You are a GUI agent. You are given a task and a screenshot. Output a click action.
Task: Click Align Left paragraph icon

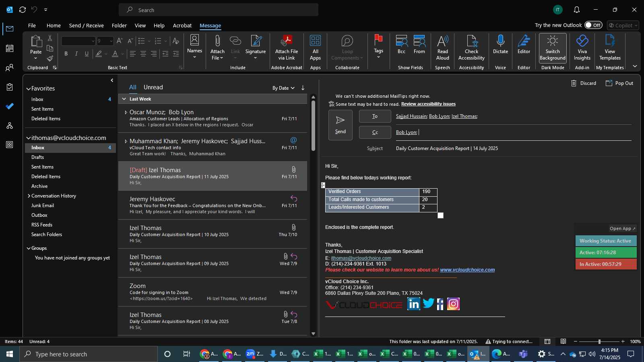132,53
